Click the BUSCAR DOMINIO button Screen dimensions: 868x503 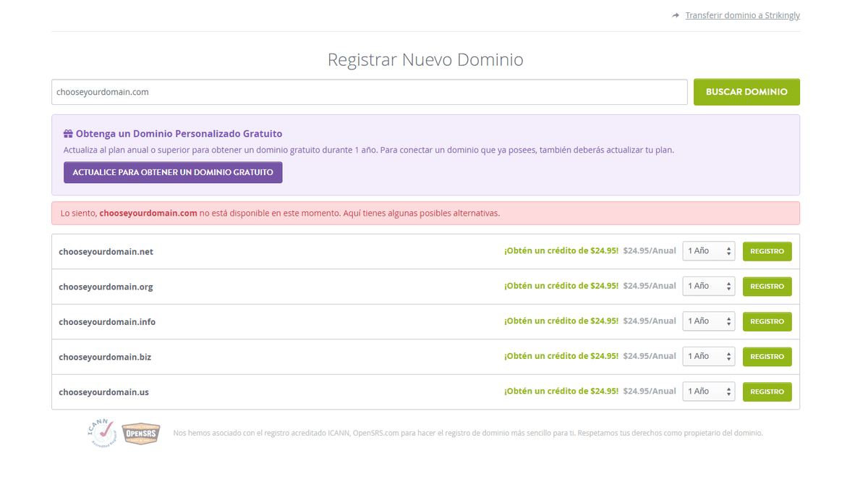(746, 92)
